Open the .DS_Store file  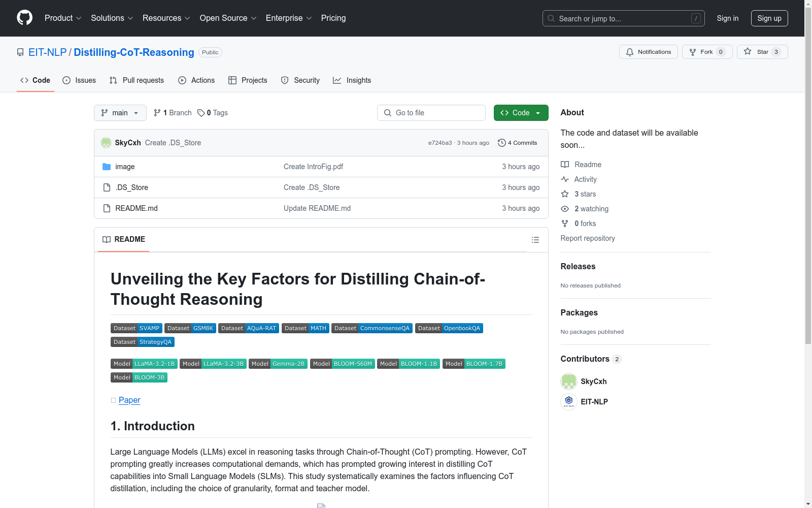click(x=132, y=187)
